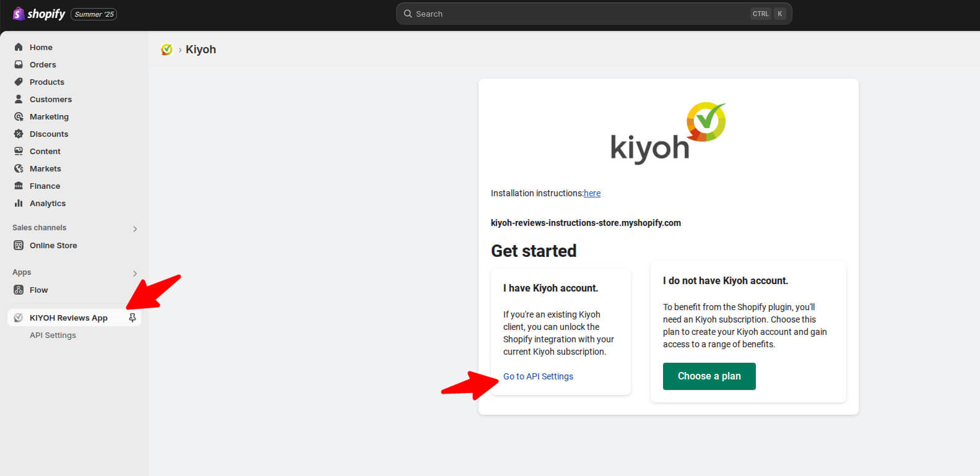The image size is (980, 476).
Task: Open the Markets menu label
Action: click(x=45, y=168)
